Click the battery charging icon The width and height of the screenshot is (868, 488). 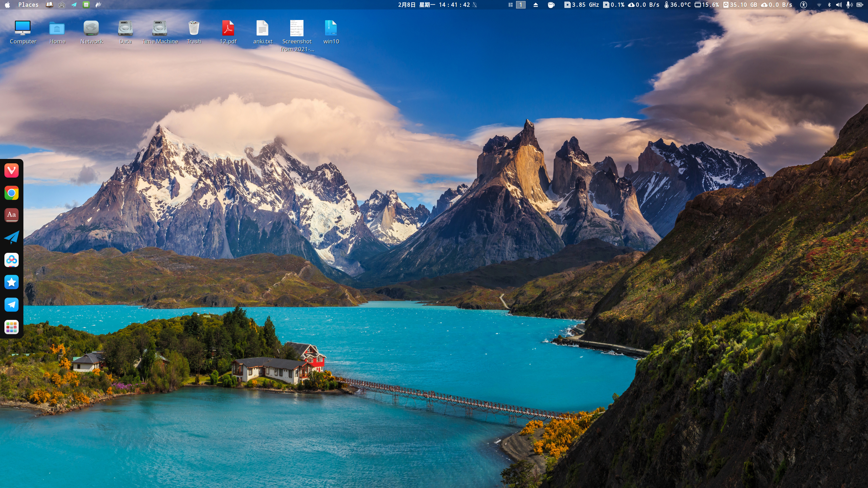(860, 5)
